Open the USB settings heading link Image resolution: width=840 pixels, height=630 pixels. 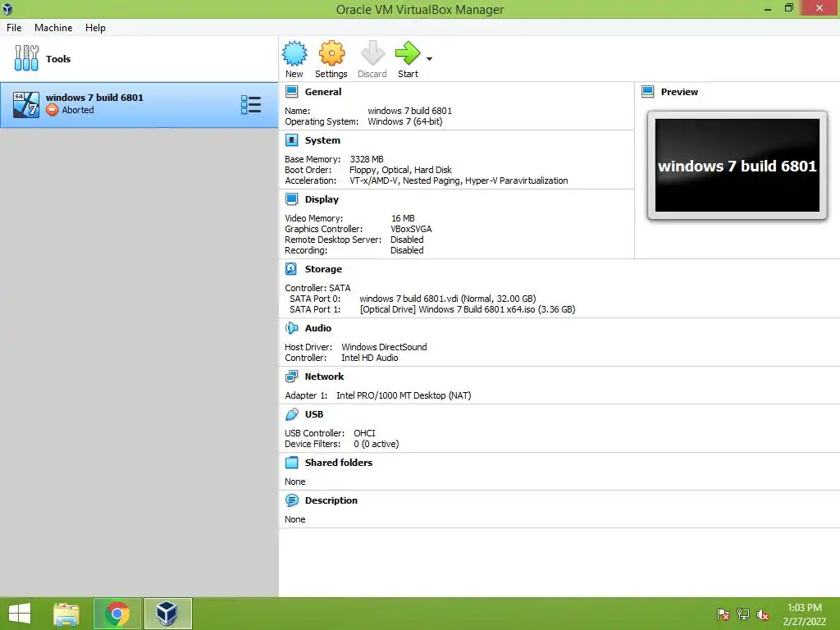(x=314, y=414)
